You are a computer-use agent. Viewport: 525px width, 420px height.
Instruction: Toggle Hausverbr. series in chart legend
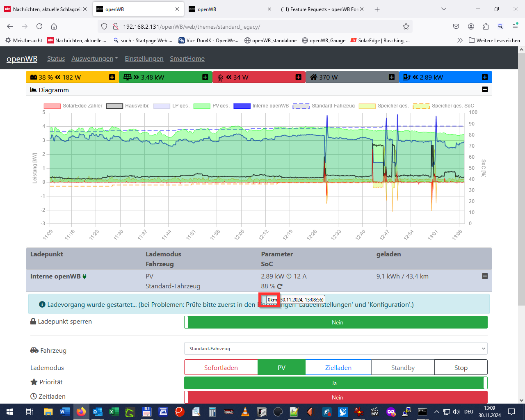point(128,106)
